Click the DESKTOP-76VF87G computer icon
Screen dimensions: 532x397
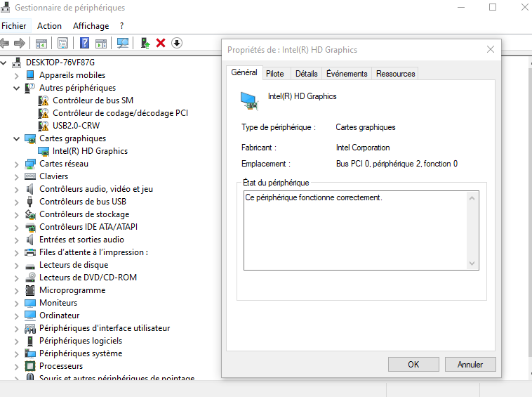[17, 63]
